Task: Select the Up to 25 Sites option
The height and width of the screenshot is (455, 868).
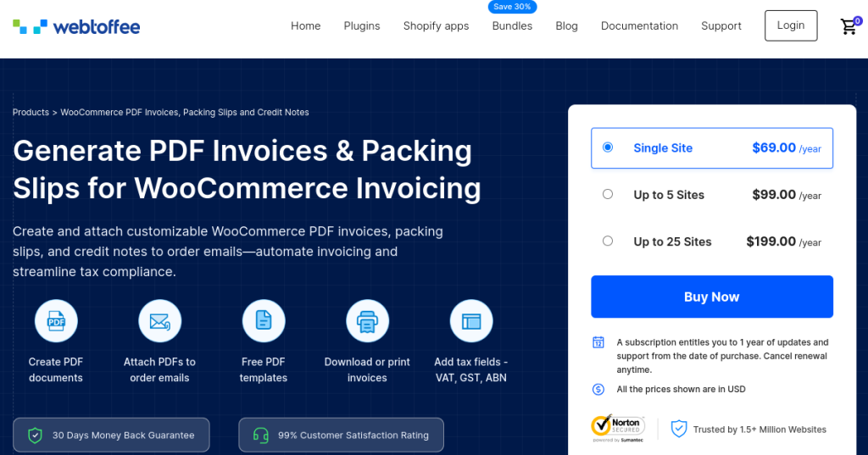Action: pyautogui.click(x=608, y=241)
